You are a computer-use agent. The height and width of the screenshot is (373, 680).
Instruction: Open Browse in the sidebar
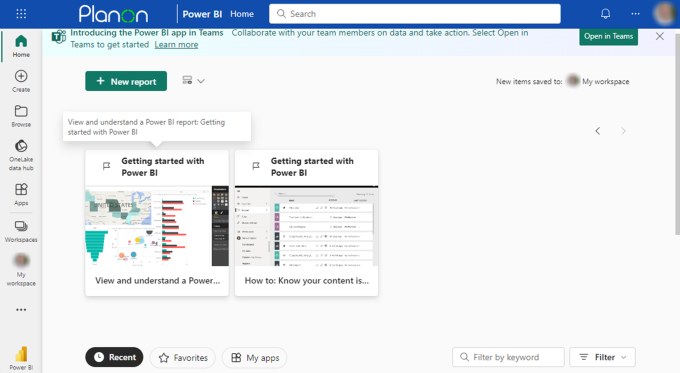pyautogui.click(x=21, y=116)
